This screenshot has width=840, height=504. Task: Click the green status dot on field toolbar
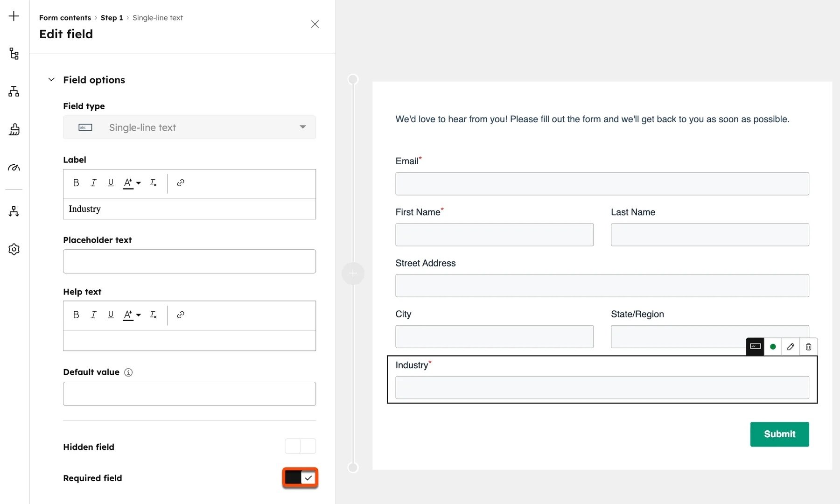coord(773,347)
